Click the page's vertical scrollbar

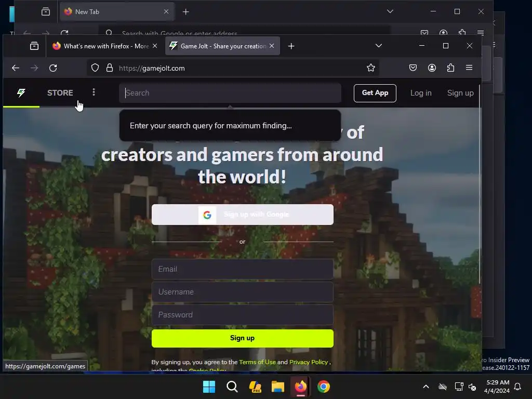pos(480,185)
